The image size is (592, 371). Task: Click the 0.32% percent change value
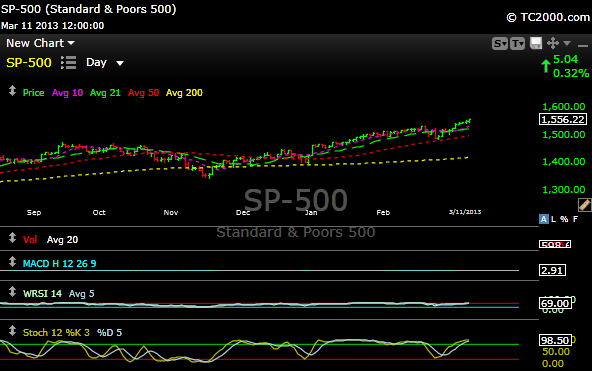(x=571, y=73)
